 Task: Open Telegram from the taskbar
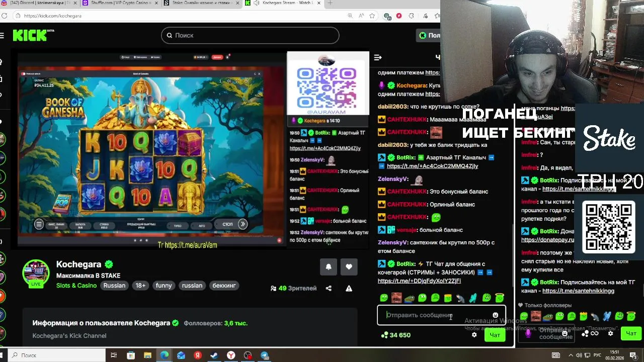point(265,355)
